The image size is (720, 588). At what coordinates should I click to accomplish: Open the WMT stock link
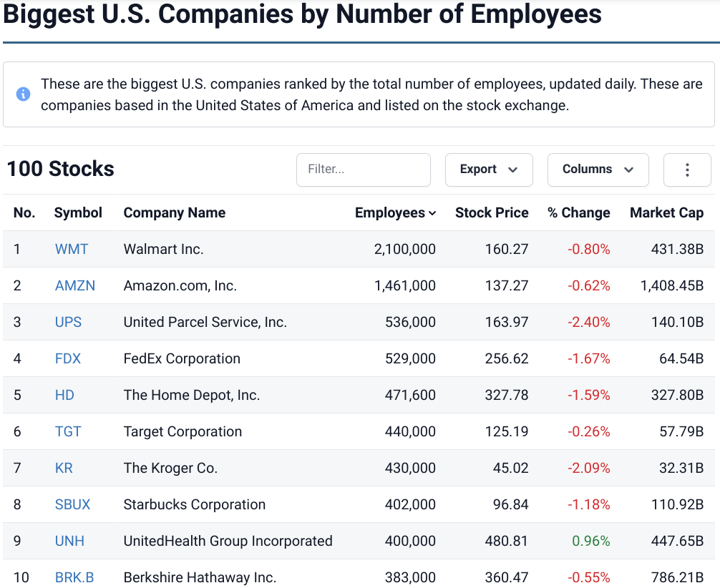(72, 249)
